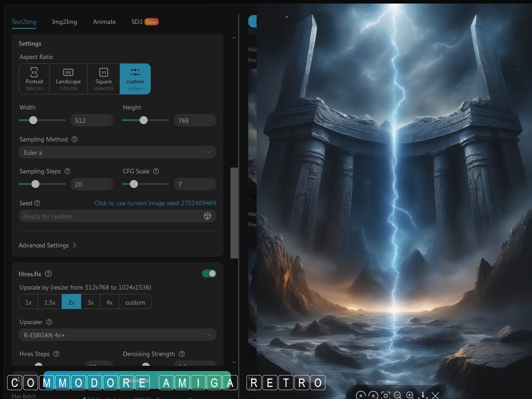
Task: Open the Upscaler R-ESRGAN 4x+ dropdown
Action: (117, 335)
